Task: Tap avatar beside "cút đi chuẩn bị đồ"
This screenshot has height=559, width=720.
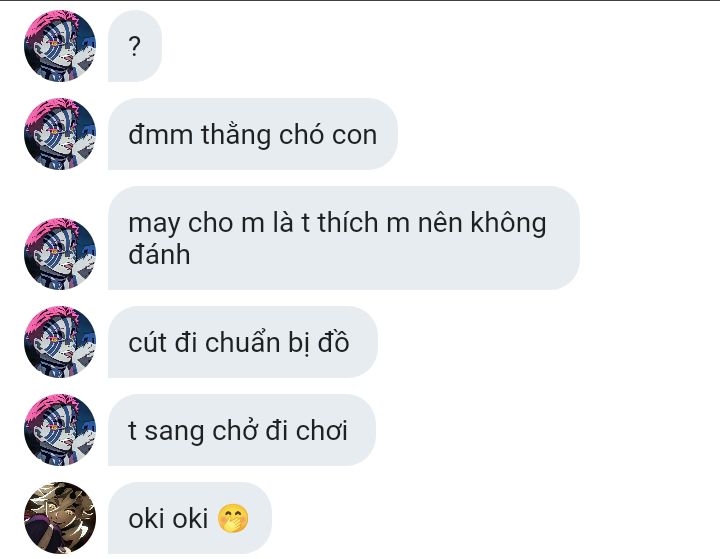Action: (60, 342)
